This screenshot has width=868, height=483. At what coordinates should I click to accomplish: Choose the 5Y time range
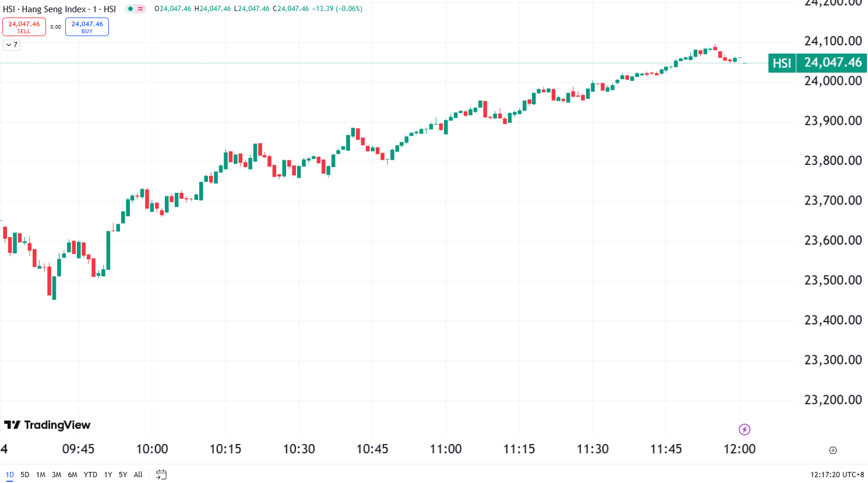tap(123, 474)
